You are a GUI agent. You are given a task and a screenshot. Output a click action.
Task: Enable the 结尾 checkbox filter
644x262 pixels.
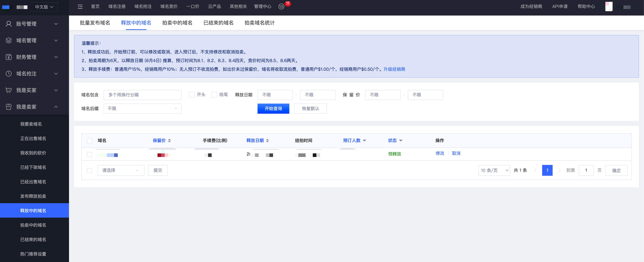(214, 95)
